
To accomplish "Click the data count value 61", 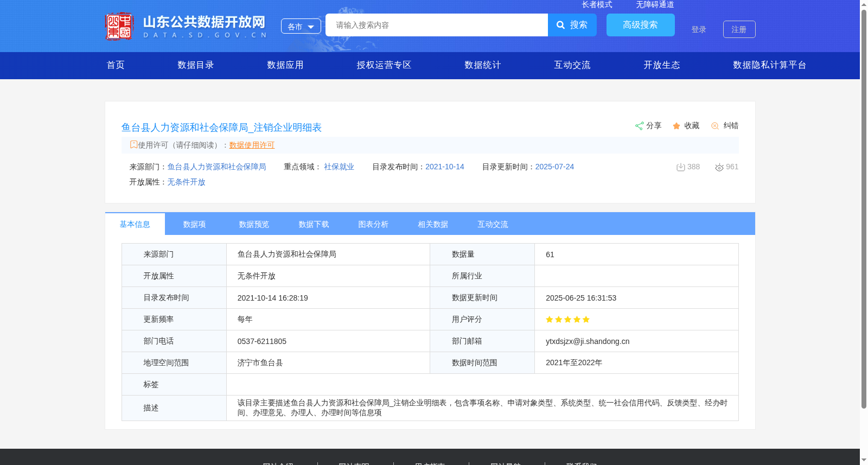I will click(x=550, y=254).
